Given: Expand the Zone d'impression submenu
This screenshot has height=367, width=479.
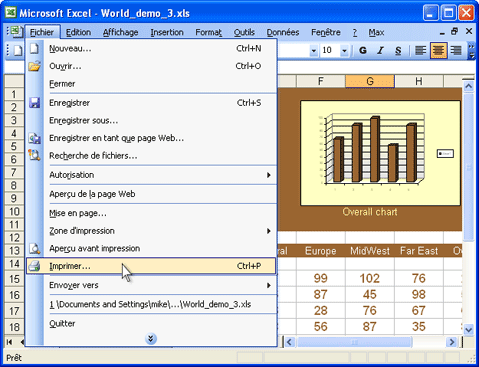Looking at the screenshot, I should tap(269, 231).
